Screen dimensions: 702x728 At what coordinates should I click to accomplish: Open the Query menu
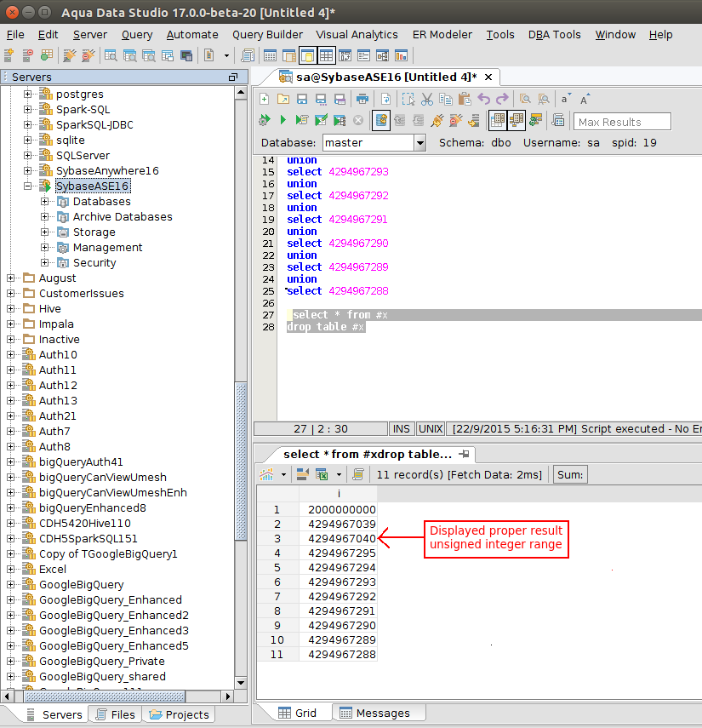point(137,35)
